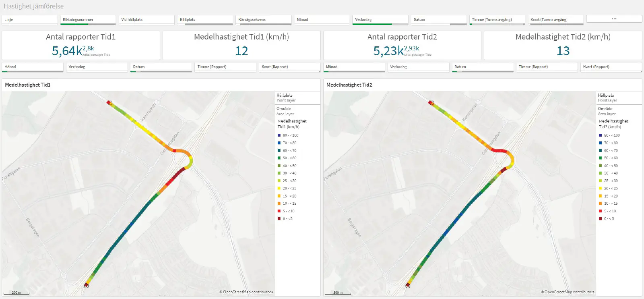Expand the Körvägssekvens filter
The image size is (644, 299).
click(x=263, y=20)
